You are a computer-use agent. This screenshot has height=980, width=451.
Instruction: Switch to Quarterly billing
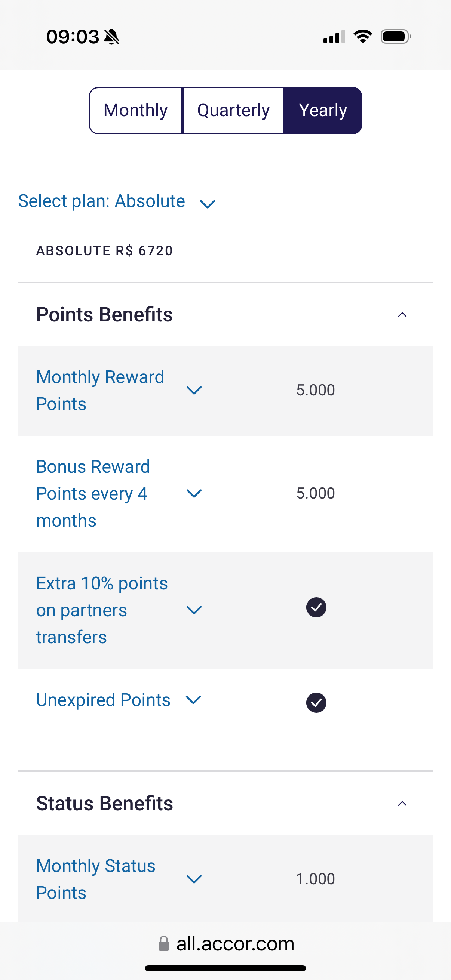(x=233, y=111)
